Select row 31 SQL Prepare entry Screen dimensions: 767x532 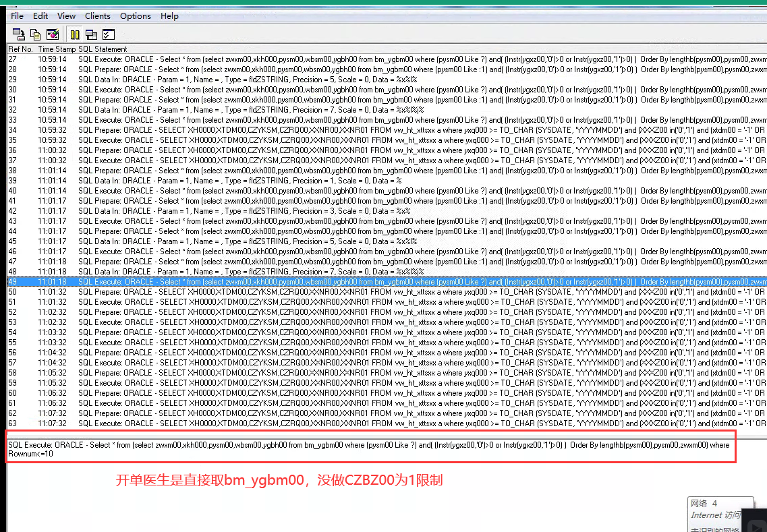(x=387, y=100)
